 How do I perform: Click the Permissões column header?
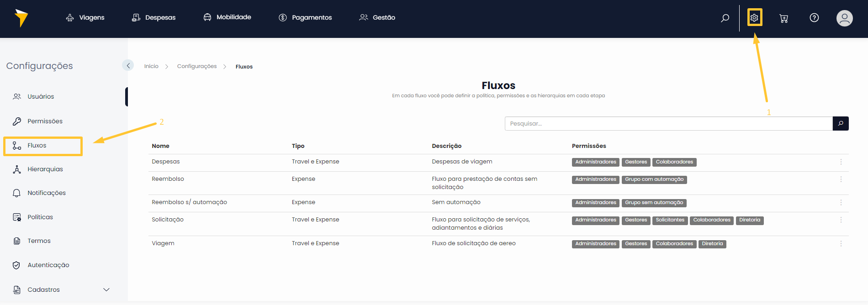tap(589, 146)
